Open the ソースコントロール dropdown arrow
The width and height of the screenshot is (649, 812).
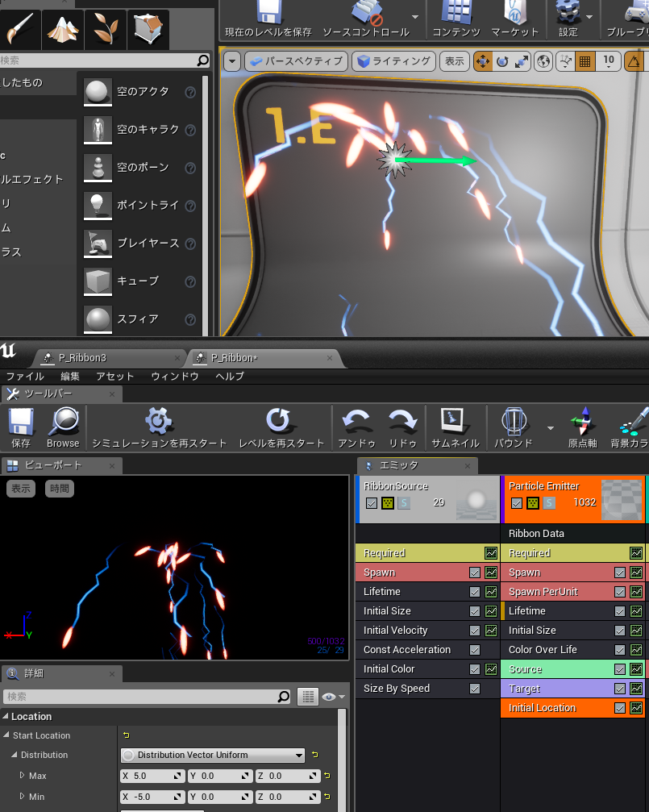point(415,17)
